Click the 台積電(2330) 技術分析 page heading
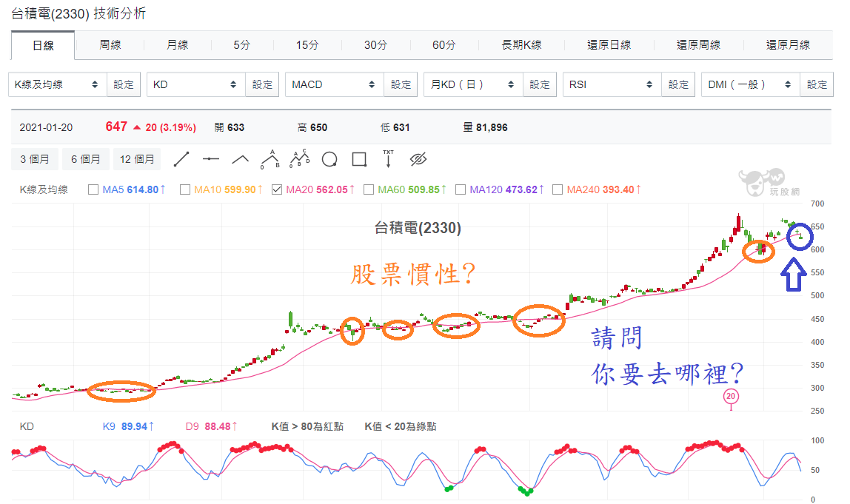Screen dimensions: 850x504 pos(78,13)
